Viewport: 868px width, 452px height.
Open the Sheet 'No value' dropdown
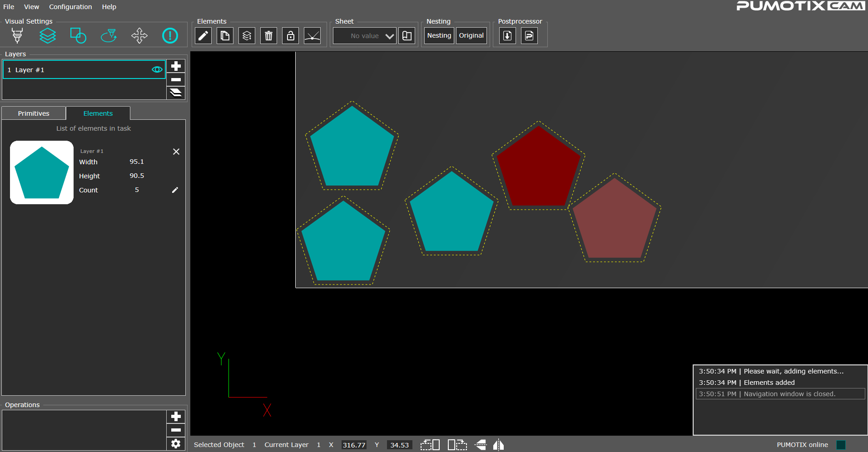click(x=365, y=36)
